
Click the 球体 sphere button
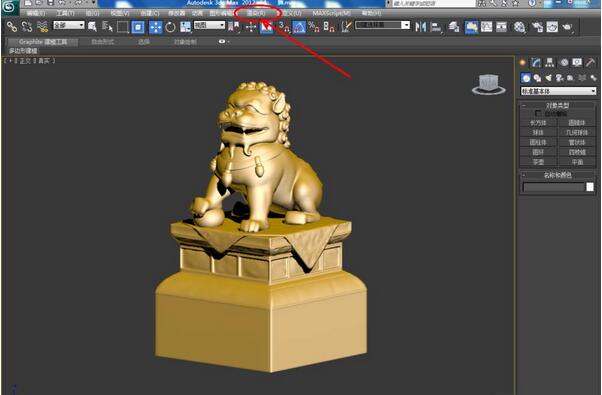click(538, 132)
